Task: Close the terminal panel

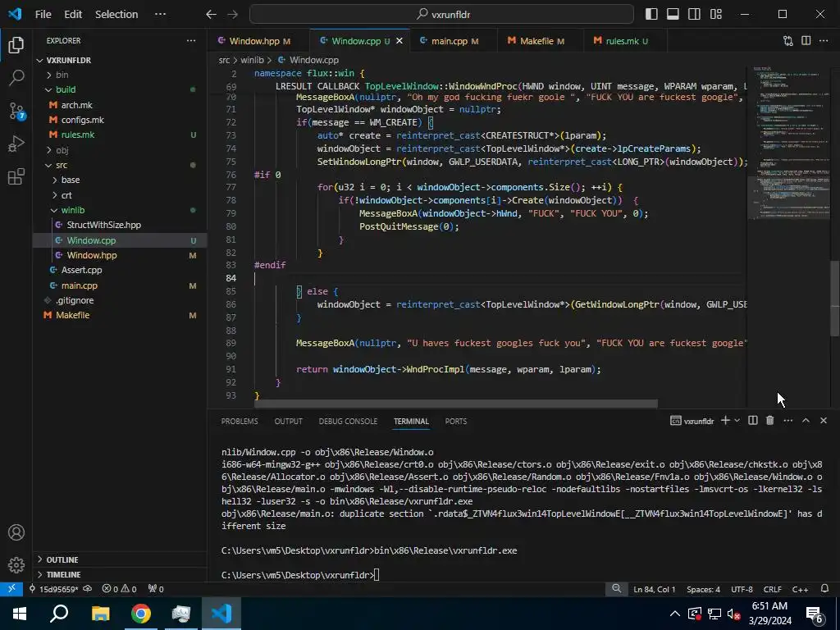Action: (x=824, y=421)
